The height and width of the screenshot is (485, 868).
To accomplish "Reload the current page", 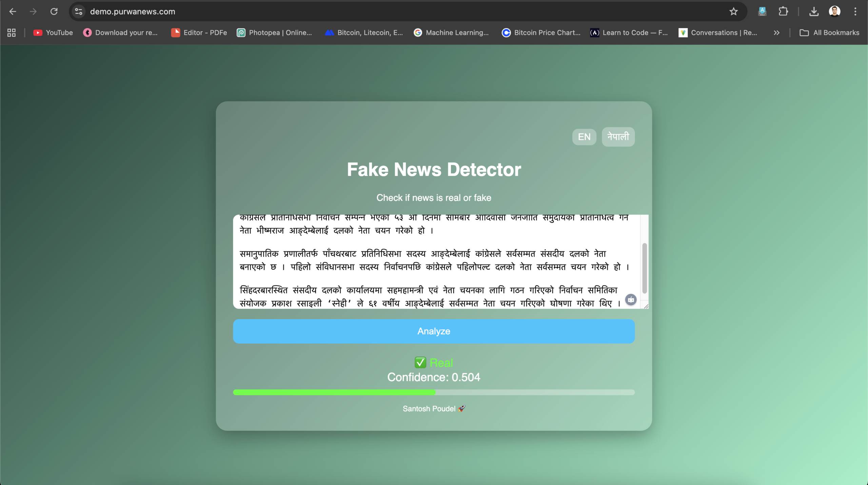I will (54, 12).
